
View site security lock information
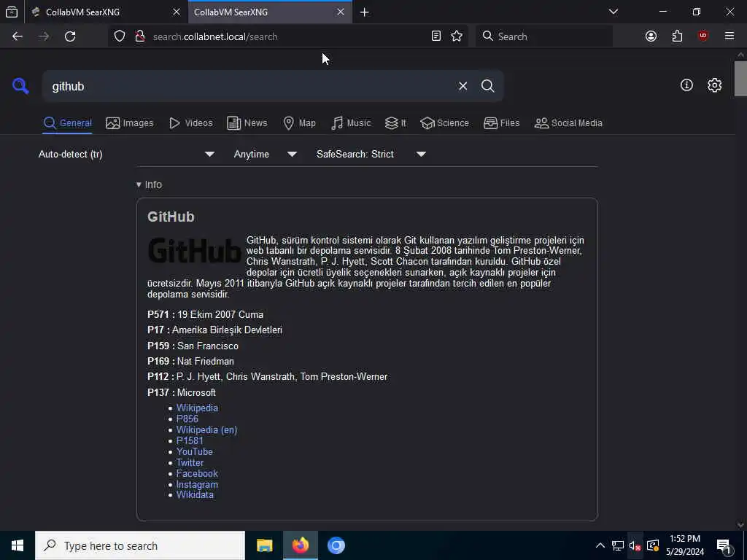click(140, 36)
